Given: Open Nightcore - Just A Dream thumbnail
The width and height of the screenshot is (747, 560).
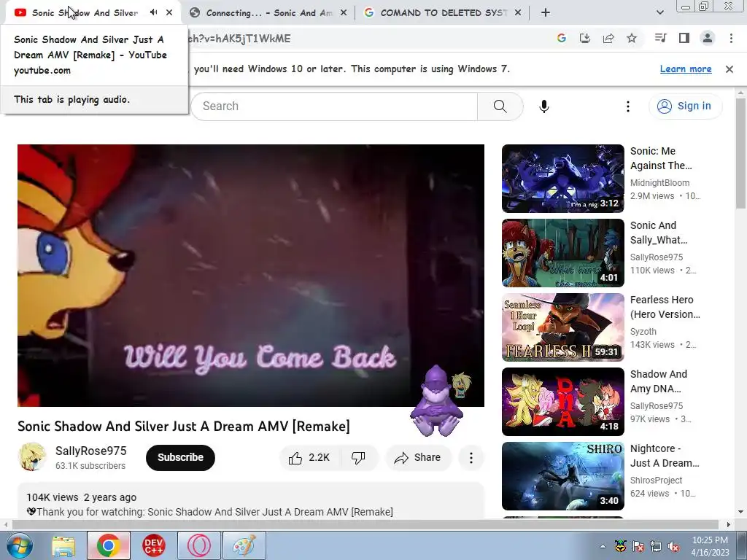Looking at the screenshot, I should 562,475.
